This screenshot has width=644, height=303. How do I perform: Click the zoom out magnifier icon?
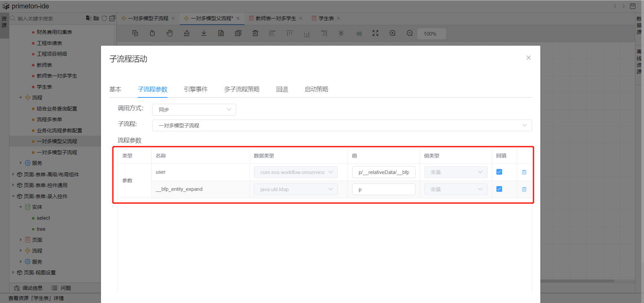click(410, 33)
